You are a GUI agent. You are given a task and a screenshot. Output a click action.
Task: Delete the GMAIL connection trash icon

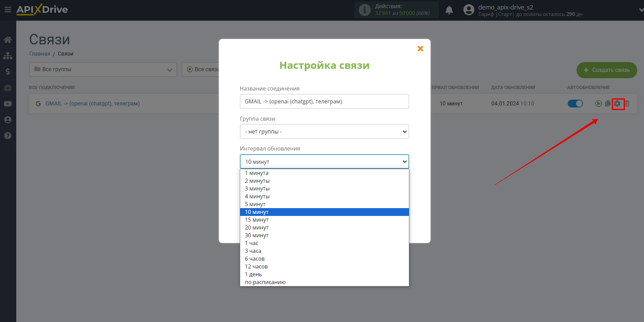[x=627, y=103]
